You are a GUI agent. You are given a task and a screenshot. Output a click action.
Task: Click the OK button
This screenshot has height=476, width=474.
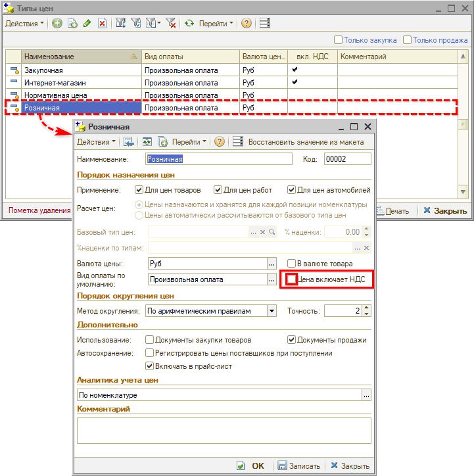coord(251,465)
